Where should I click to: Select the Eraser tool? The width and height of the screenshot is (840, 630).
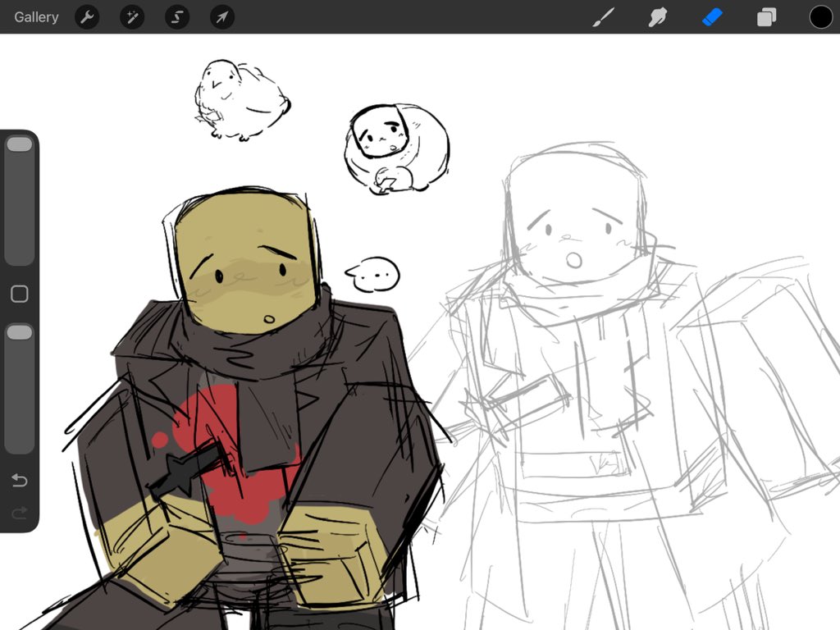[x=712, y=17]
